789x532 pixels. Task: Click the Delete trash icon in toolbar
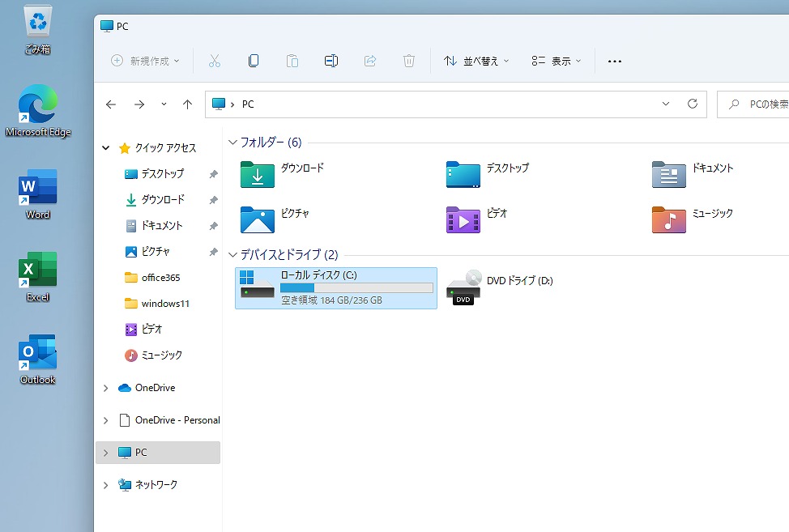pos(409,61)
